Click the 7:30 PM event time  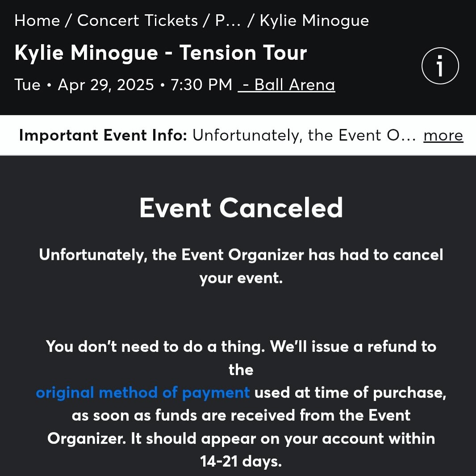(x=201, y=84)
